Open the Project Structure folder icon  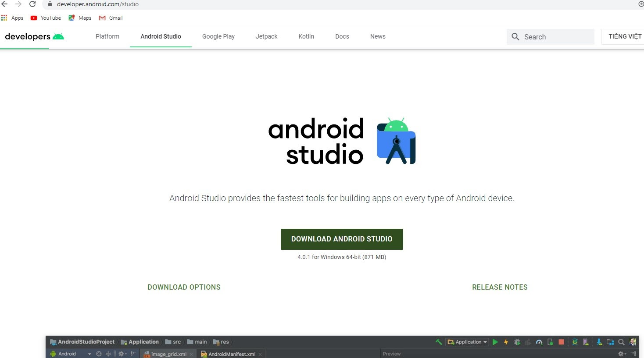click(610, 342)
